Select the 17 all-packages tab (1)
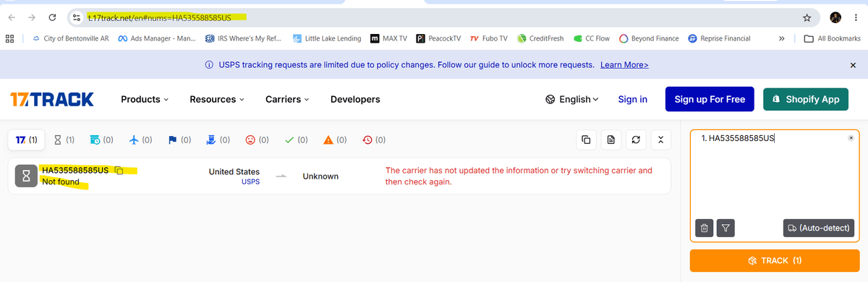This screenshot has height=282, width=868. tap(27, 140)
